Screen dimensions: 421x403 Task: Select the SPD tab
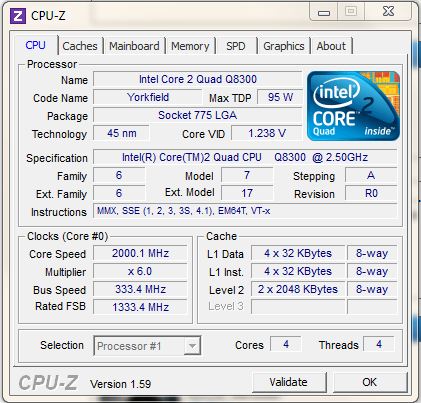pos(236,46)
